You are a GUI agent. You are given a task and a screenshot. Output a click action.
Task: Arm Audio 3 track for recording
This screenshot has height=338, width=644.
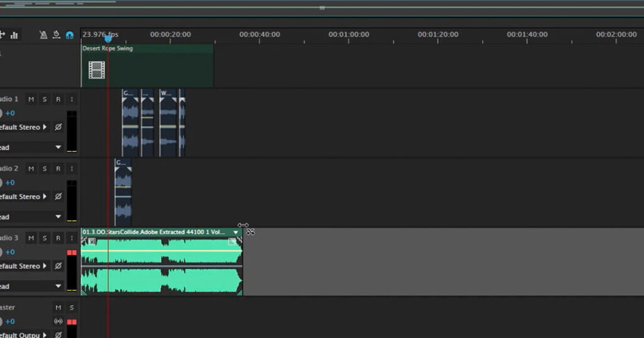pos(58,238)
